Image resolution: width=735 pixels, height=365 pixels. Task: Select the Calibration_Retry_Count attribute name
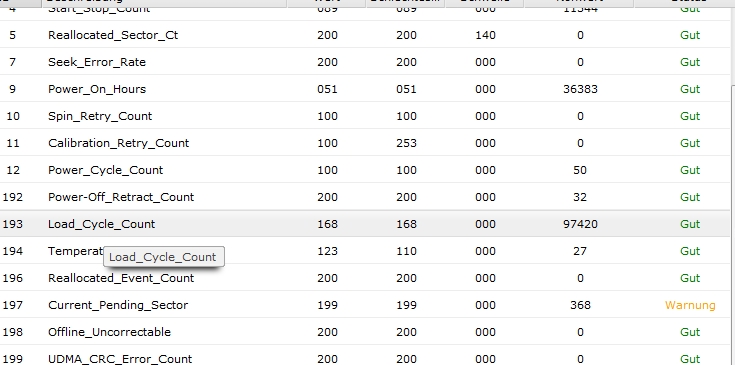[x=119, y=143]
